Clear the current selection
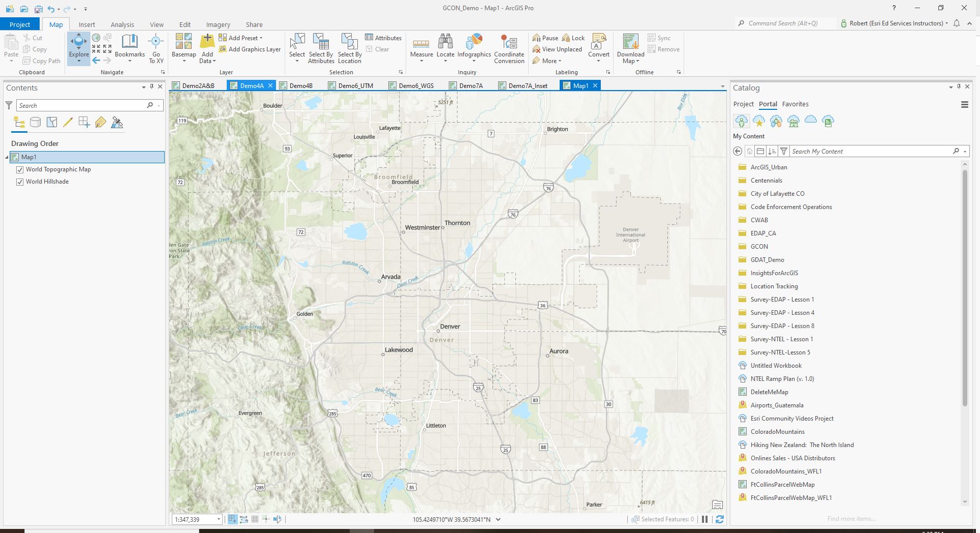 click(379, 49)
